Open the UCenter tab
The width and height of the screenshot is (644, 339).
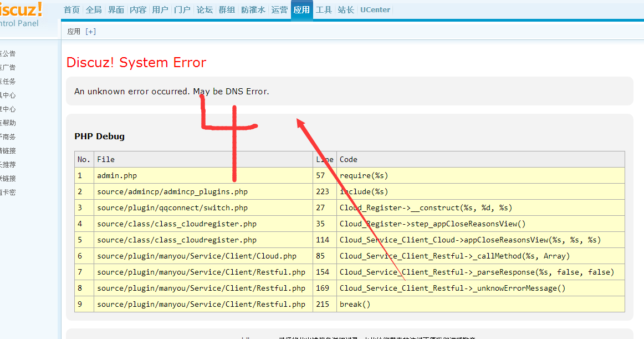(375, 10)
